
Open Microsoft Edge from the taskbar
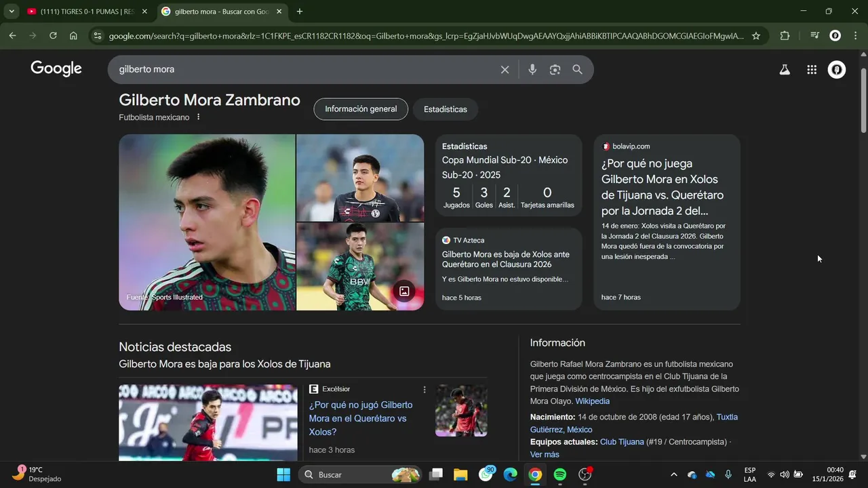point(510,474)
